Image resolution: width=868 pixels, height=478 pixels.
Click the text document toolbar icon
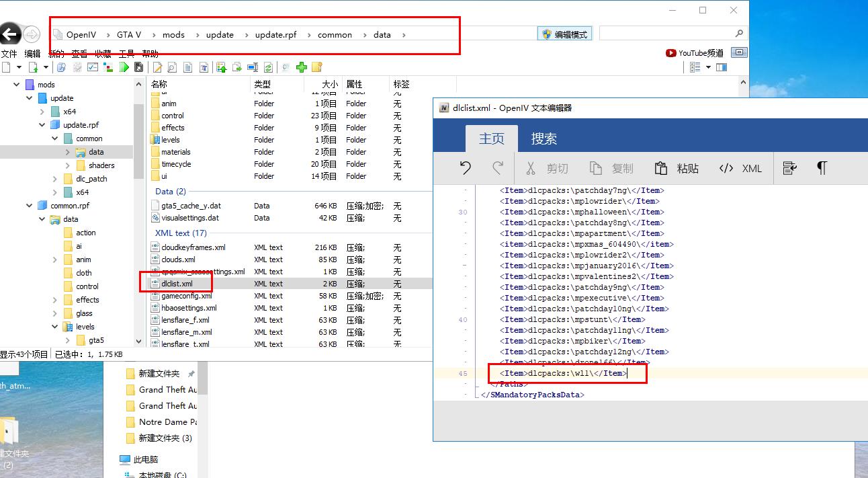click(187, 67)
